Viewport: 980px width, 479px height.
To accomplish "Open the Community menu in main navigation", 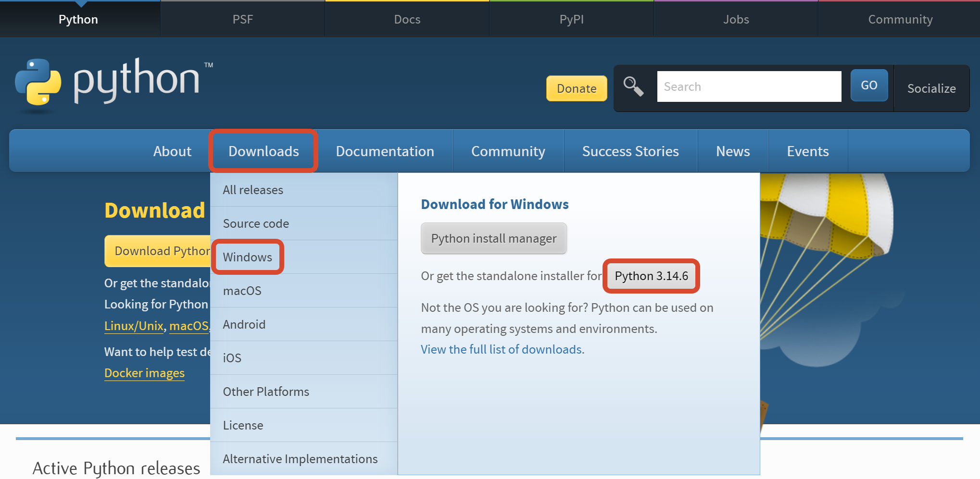I will coord(508,151).
